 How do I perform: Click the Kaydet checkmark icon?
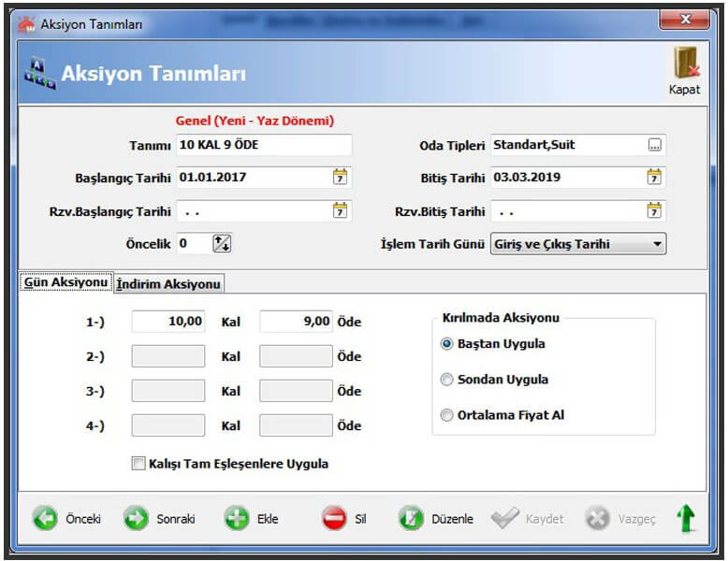[x=505, y=518]
